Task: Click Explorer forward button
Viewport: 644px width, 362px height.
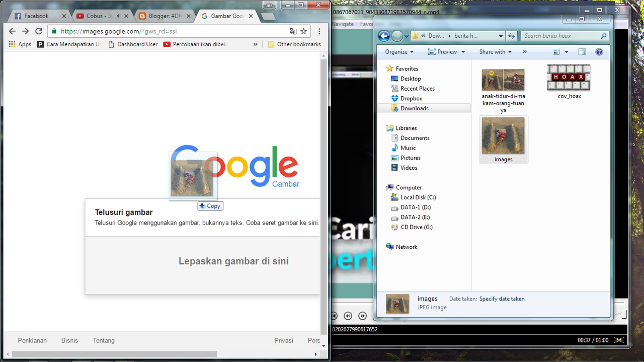Action: click(397, 36)
